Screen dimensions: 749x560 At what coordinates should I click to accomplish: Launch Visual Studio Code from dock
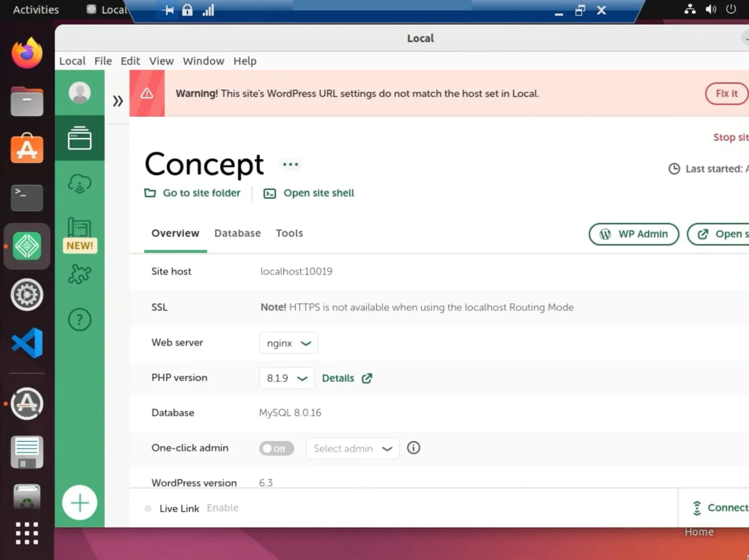[27, 343]
